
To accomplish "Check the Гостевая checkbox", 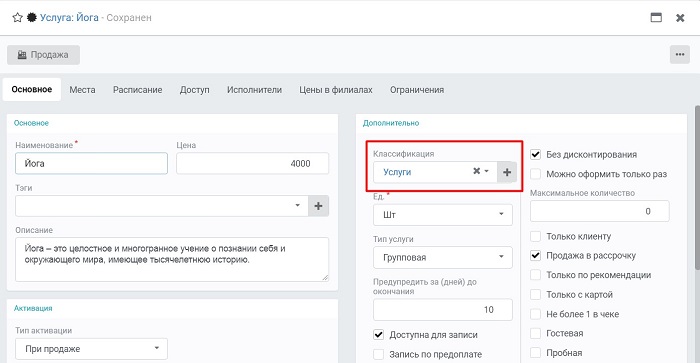I will point(535,334).
